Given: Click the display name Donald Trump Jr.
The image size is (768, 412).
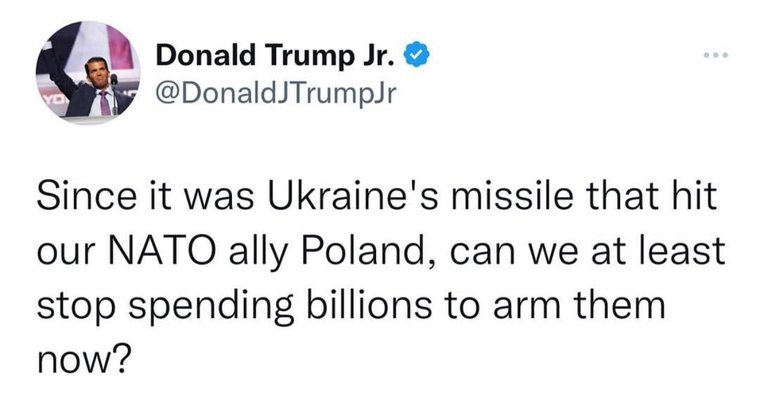Looking at the screenshot, I should pyautogui.click(x=275, y=56).
